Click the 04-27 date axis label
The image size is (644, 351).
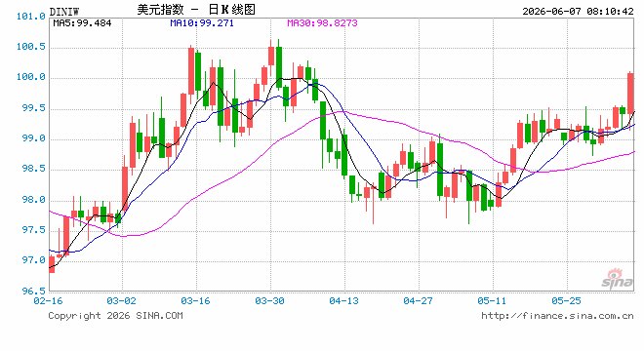tap(418, 301)
